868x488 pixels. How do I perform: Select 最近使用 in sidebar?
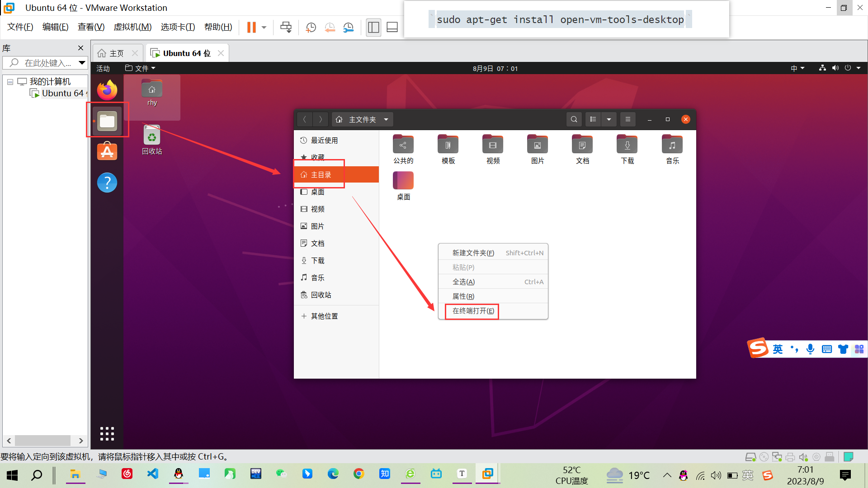click(336, 141)
